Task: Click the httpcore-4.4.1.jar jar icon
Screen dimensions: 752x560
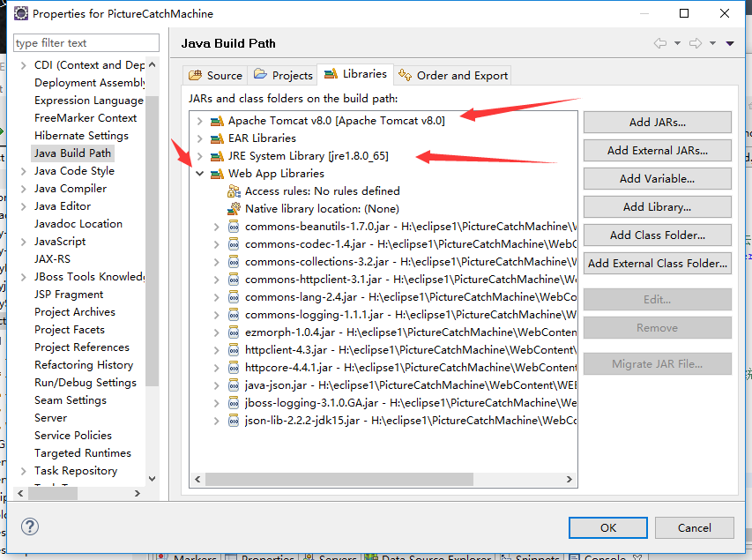Action: (234, 368)
